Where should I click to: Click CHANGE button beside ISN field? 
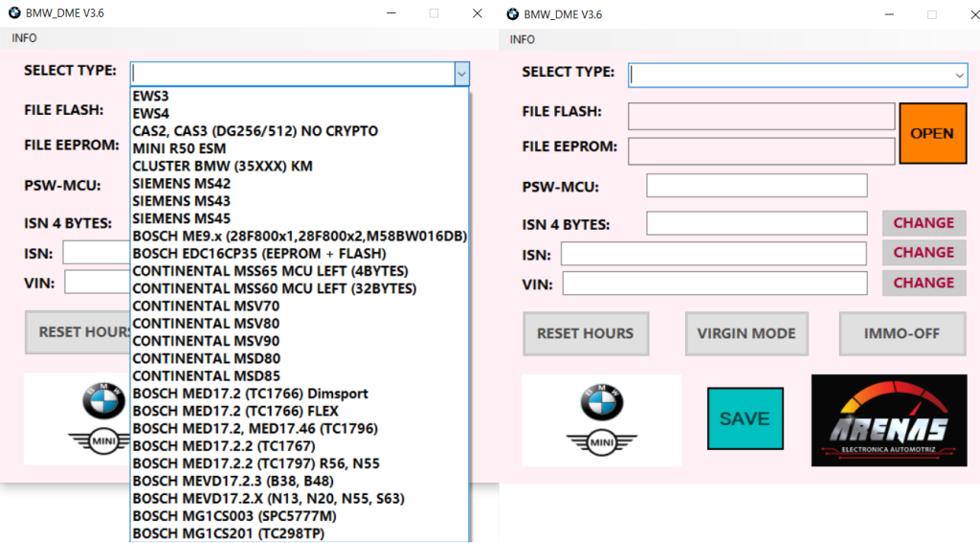[x=924, y=252]
